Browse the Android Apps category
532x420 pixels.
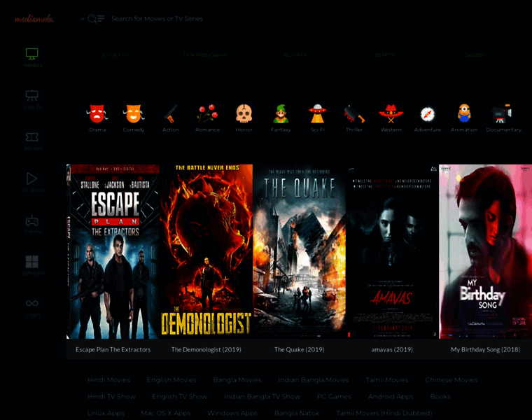tap(391, 397)
